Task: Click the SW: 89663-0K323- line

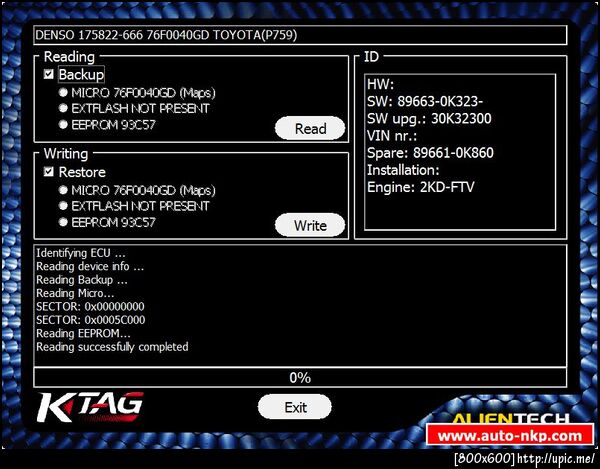Action: [x=425, y=101]
